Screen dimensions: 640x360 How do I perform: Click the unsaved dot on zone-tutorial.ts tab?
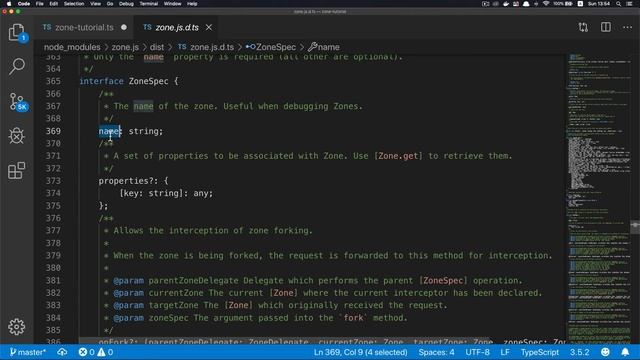pos(124,27)
